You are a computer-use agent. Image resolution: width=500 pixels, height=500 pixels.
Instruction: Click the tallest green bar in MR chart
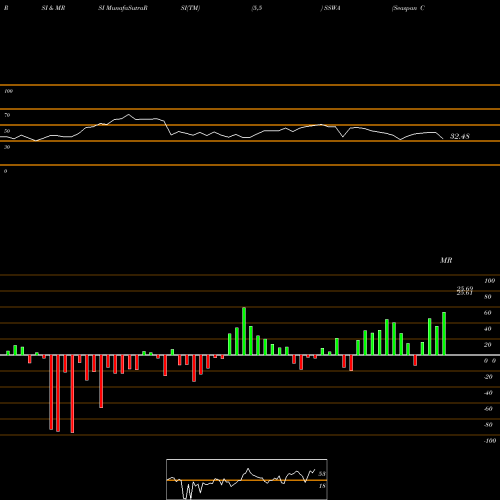tap(244, 331)
